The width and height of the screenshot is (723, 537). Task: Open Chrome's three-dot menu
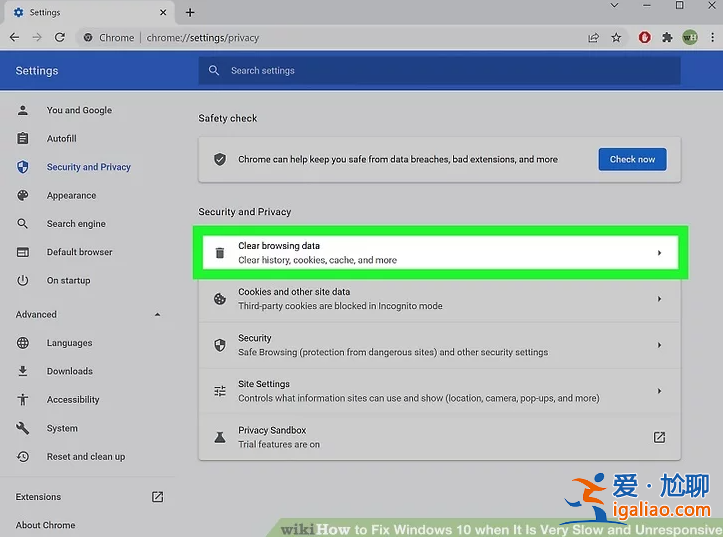pos(712,37)
